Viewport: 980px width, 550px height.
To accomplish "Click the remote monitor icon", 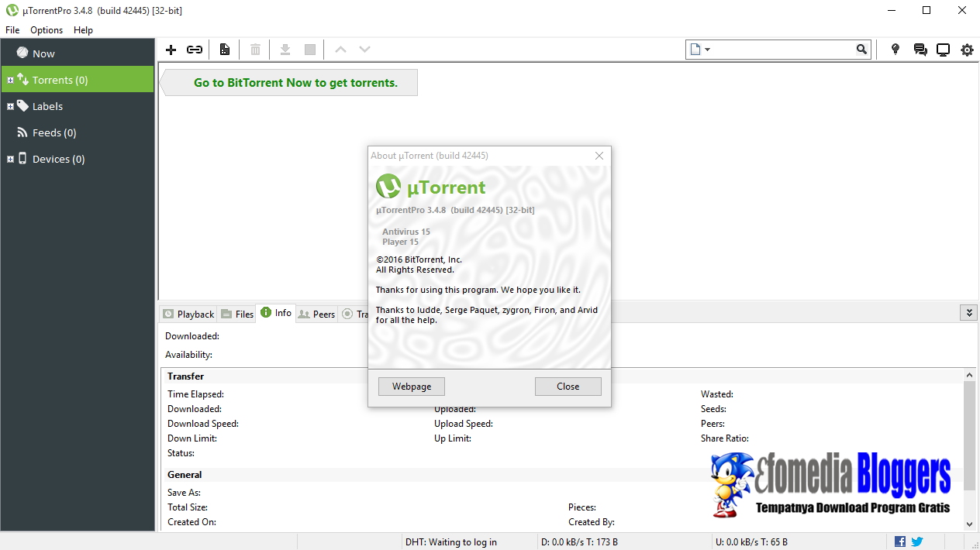I will (944, 50).
